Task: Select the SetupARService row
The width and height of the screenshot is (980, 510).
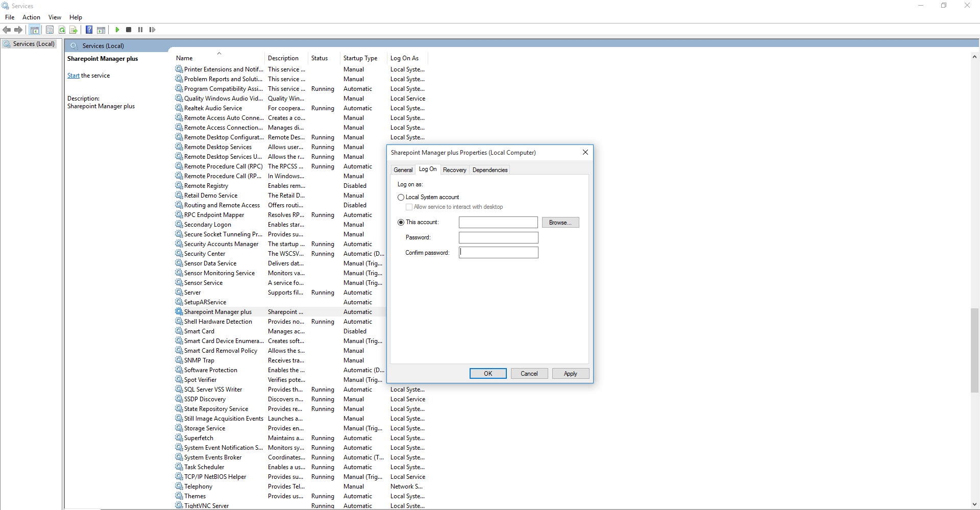Action: [x=280, y=302]
